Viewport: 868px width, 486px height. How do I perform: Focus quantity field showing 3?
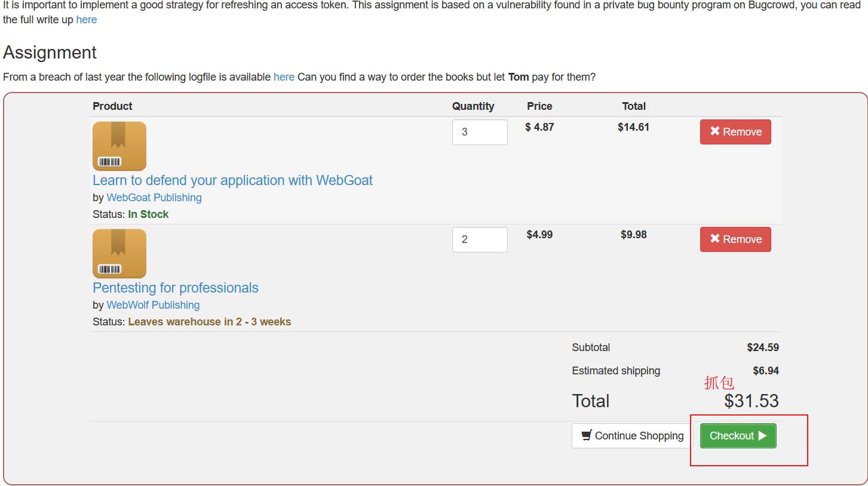pos(480,132)
